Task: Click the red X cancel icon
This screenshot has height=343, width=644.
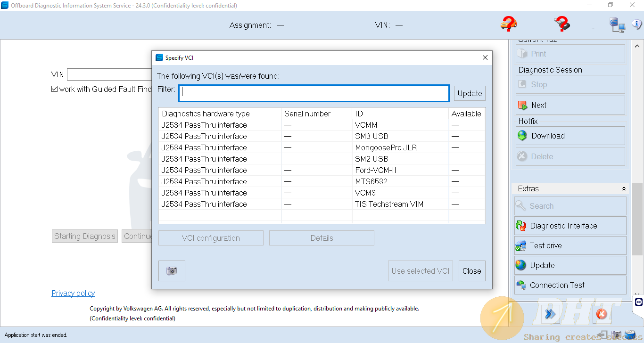Action: coord(601,314)
